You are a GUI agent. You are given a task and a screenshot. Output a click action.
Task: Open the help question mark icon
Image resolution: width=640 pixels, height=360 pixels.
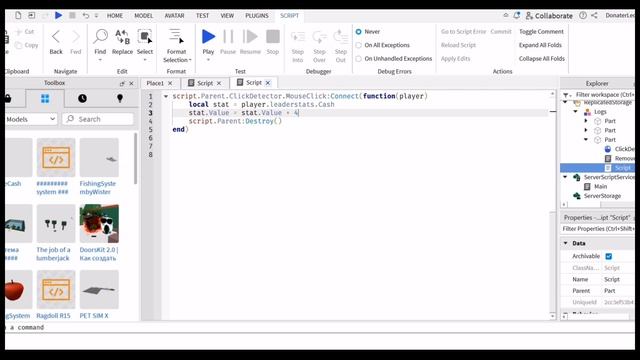click(583, 16)
